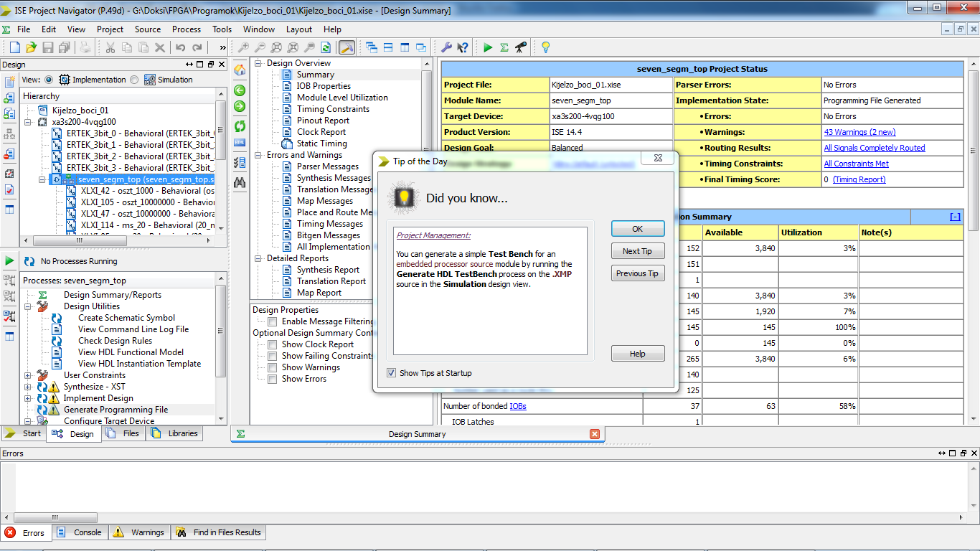Check Show Warnings option
Screen dimensions: 980x551
coord(272,367)
